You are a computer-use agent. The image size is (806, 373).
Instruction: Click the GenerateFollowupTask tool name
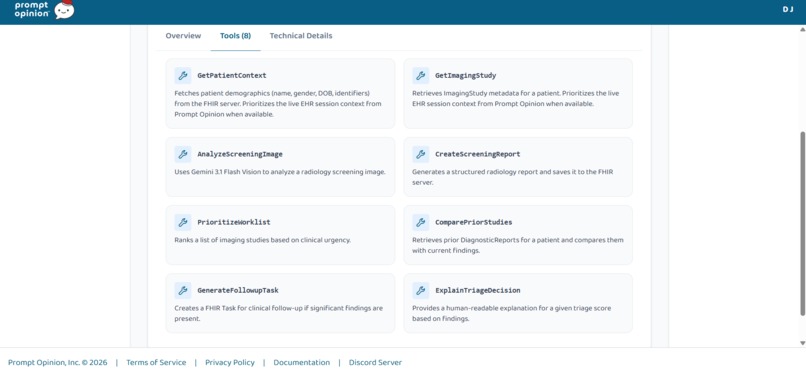(x=238, y=290)
